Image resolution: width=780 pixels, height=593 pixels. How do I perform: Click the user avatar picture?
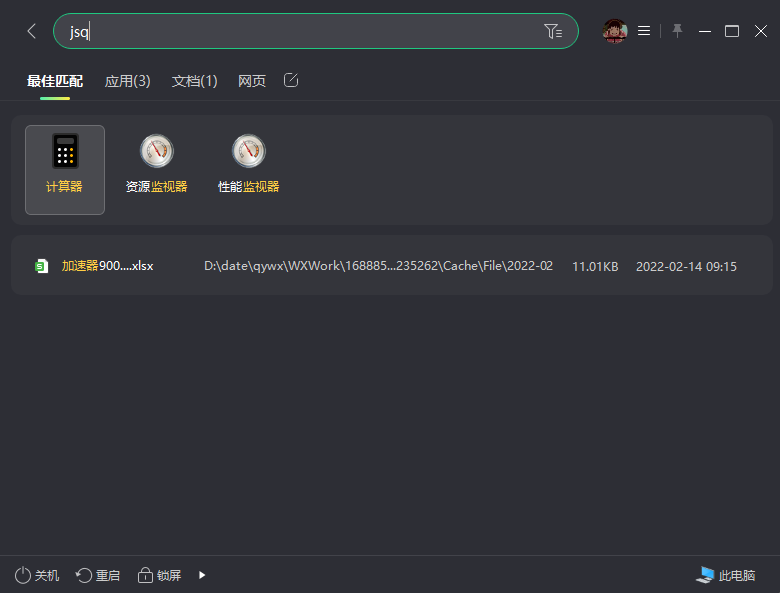(615, 31)
